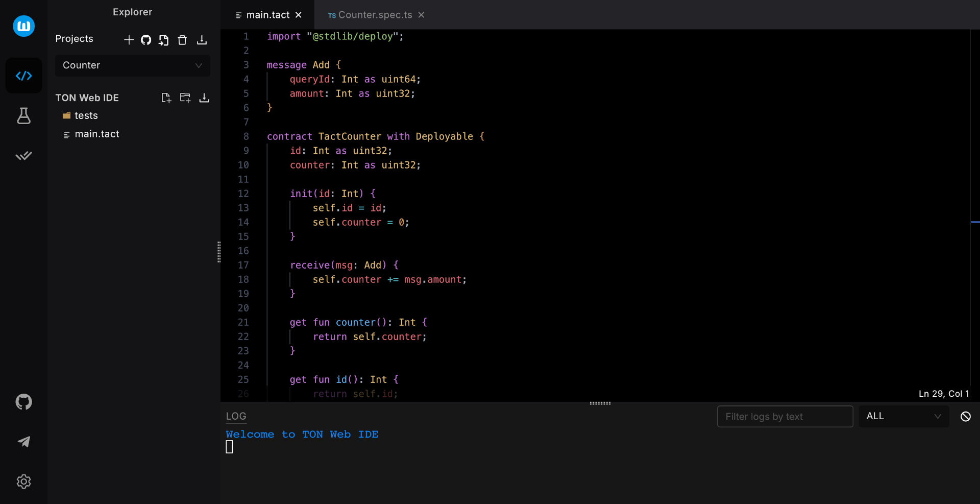Click the TON Web IDE logo
The height and width of the screenshot is (504, 980).
pos(23,26)
